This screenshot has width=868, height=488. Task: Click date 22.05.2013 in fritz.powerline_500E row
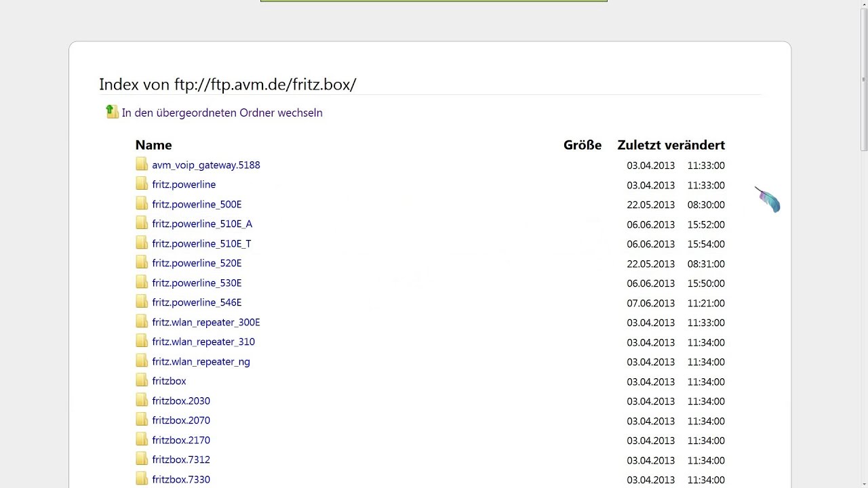point(651,205)
